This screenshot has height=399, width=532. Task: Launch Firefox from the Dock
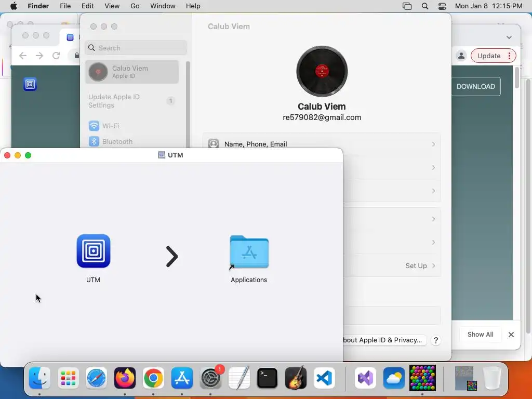(125, 378)
